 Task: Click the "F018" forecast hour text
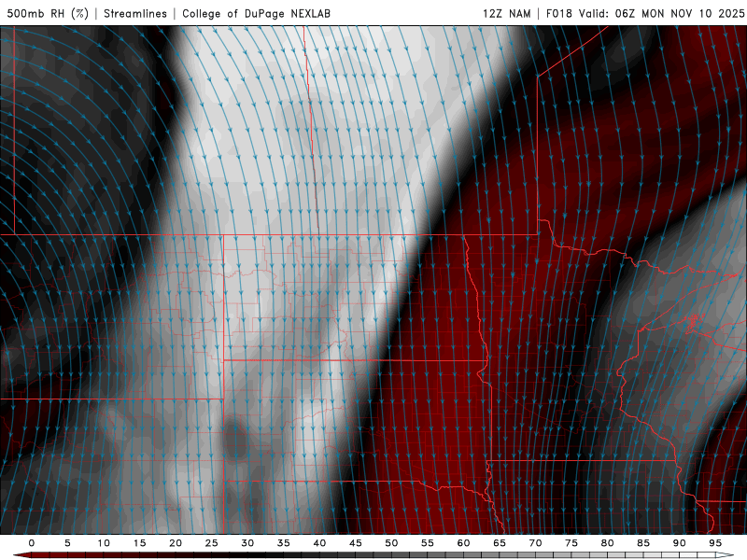pos(558,13)
